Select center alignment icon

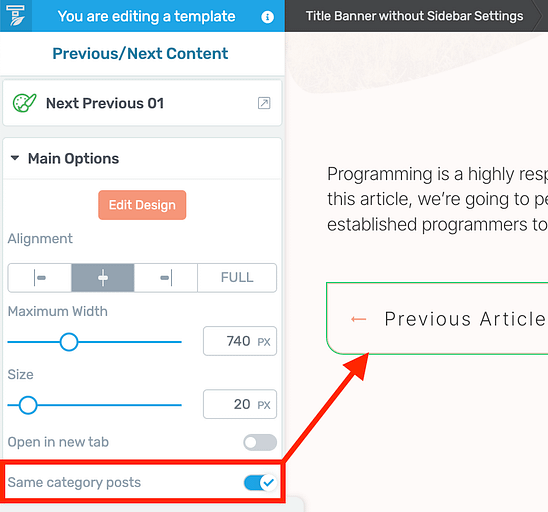[x=103, y=278]
